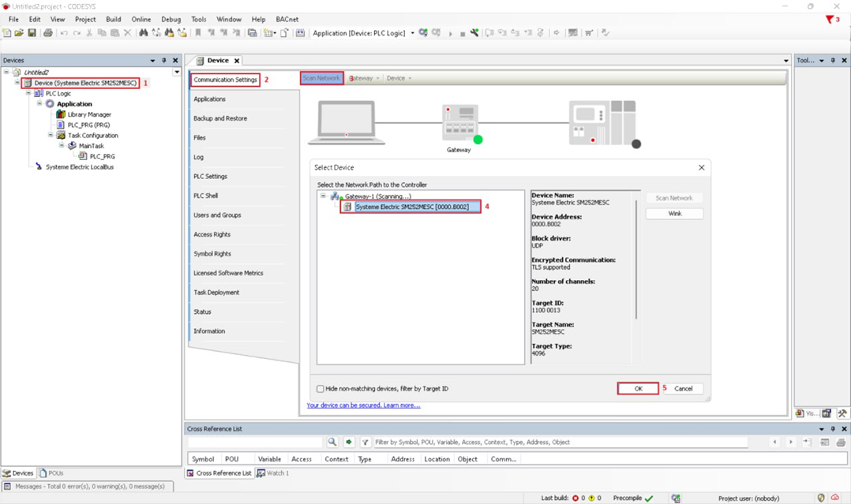This screenshot has height=504, width=851.
Task: Click the Save project toolbar icon
Action: [x=32, y=33]
